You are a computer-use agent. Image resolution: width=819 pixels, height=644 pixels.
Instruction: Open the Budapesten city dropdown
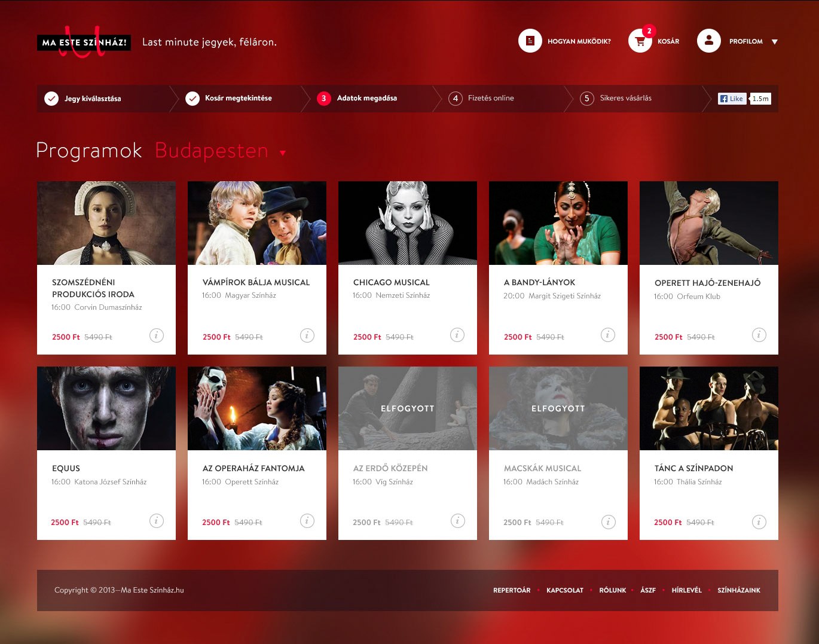click(x=283, y=152)
